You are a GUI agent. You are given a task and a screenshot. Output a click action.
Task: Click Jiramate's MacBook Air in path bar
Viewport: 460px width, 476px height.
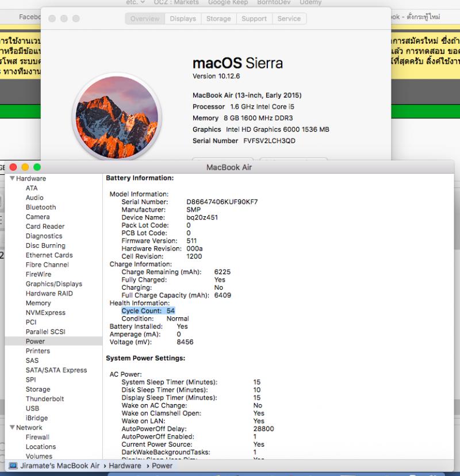click(x=60, y=466)
